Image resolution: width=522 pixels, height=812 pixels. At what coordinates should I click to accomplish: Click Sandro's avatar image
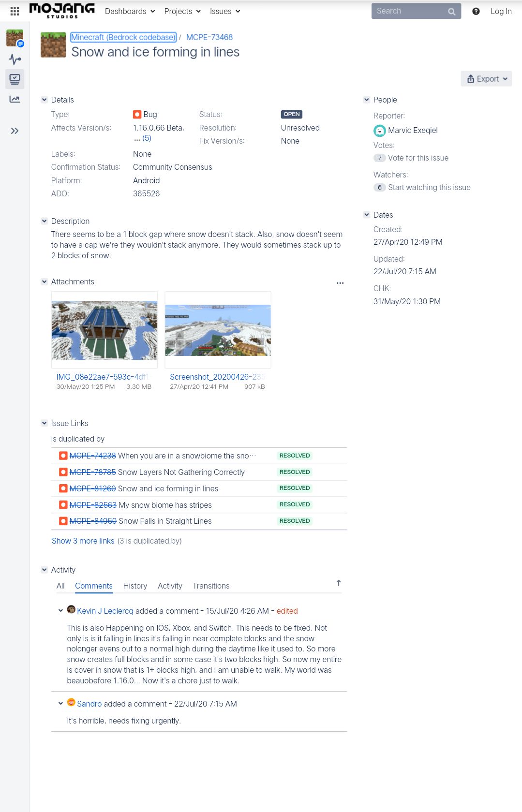pos(71,702)
